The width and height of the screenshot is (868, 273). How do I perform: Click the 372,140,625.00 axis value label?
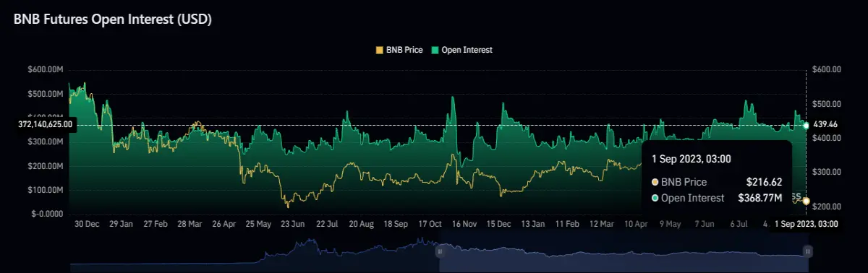[46, 125]
